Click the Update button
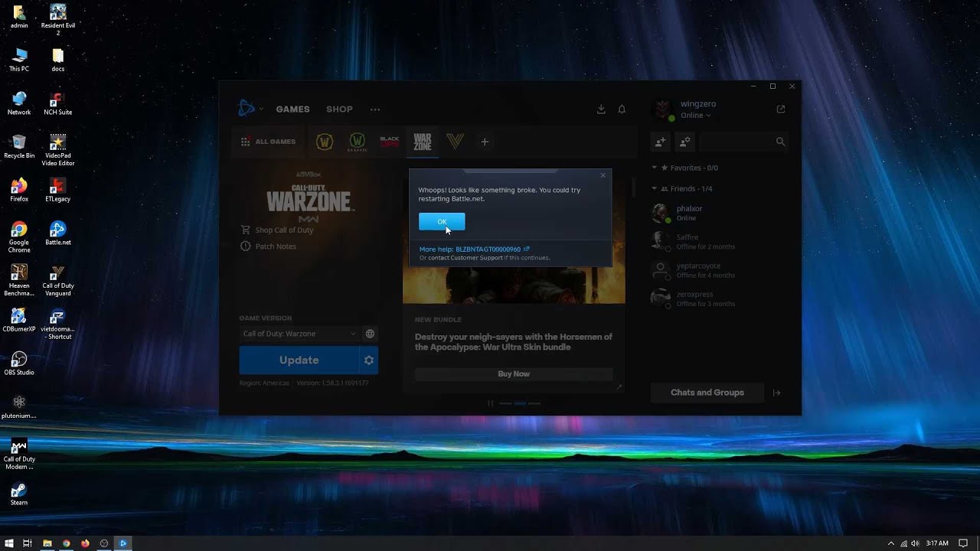980x551 pixels. coord(299,360)
